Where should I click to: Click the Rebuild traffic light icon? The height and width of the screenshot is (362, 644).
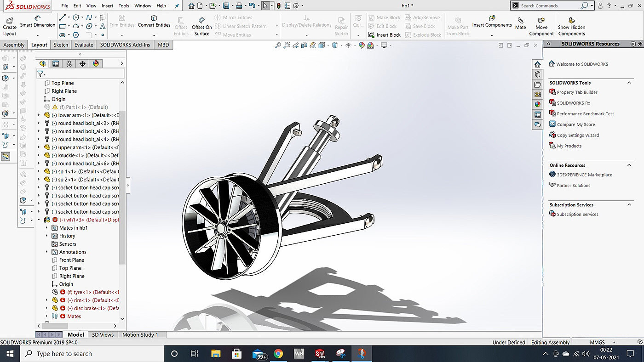[278, 6]
